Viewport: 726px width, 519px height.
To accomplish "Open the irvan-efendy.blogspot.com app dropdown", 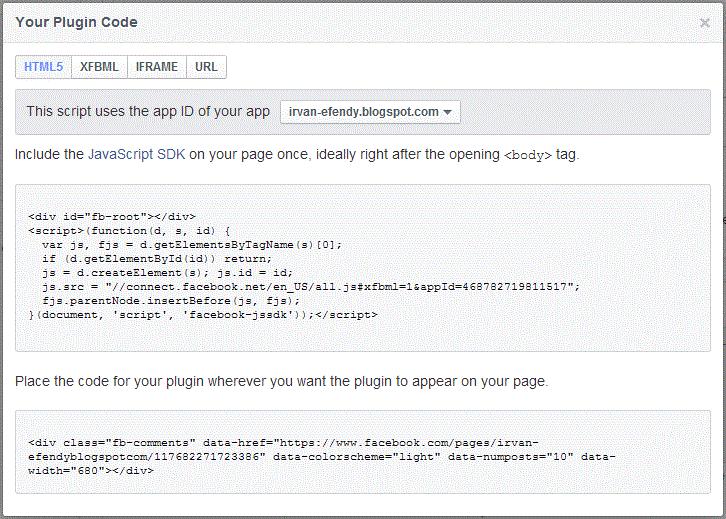I will (370, 112).
